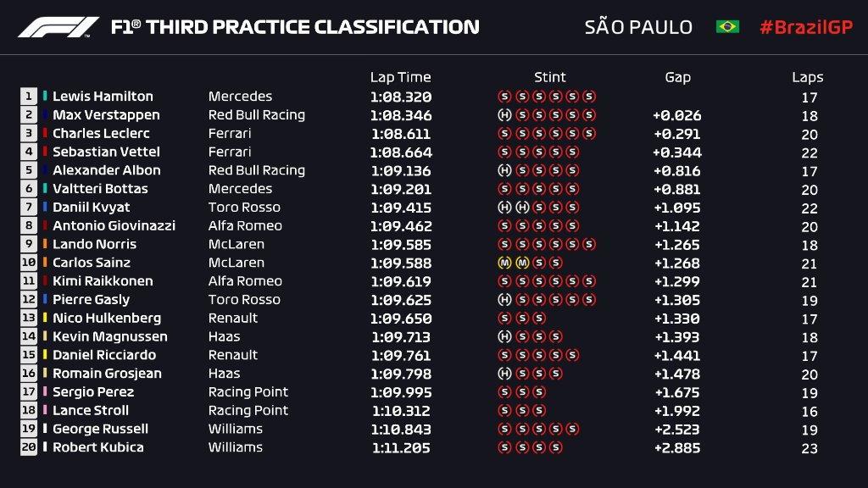Click driver name Lewis Hamilton
The height and width of the screenshot is (488, 868).
pyautogui.click(x=103, y=97)
